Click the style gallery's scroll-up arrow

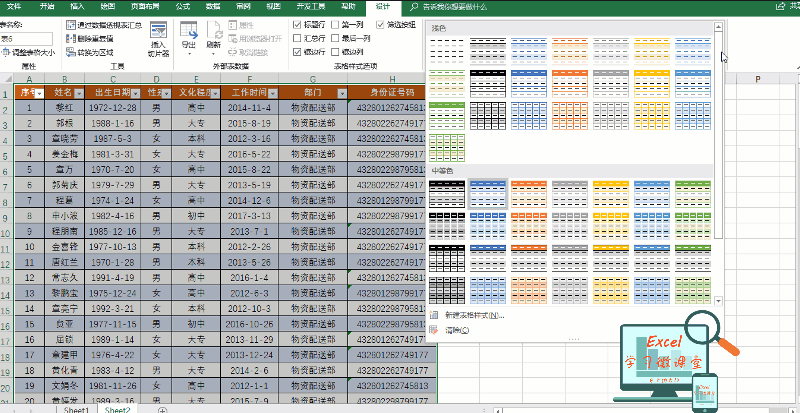coord(718,27)
